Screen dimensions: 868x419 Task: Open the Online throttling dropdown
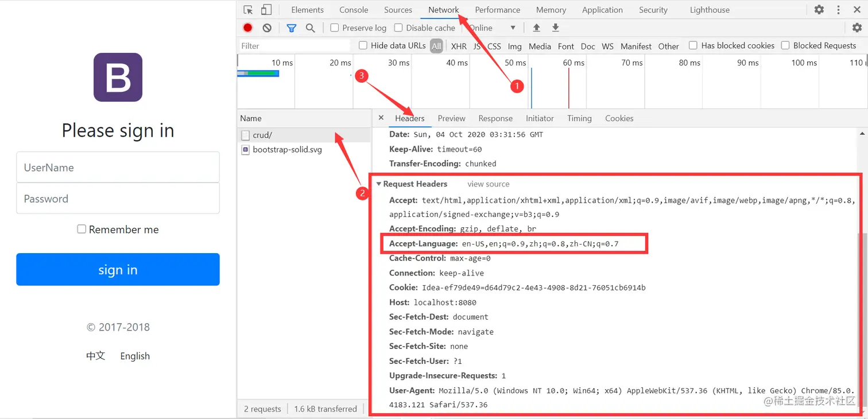pyautogui.click(x=493, y=28)
